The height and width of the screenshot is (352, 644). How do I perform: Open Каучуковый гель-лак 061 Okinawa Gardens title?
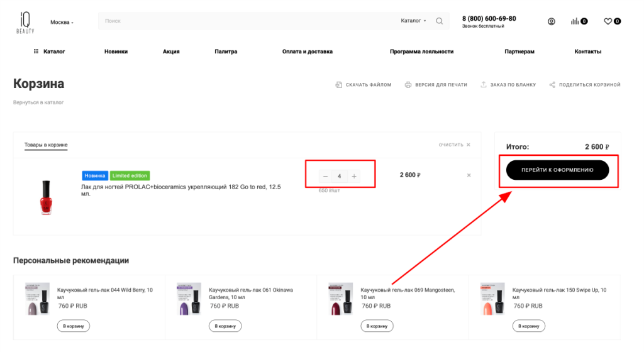(250, 294)
